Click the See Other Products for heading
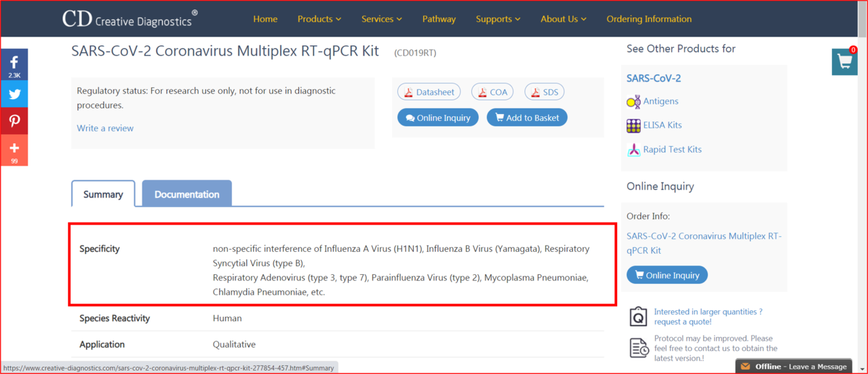The height and width of the screenshot is (374, 868). 681,49
